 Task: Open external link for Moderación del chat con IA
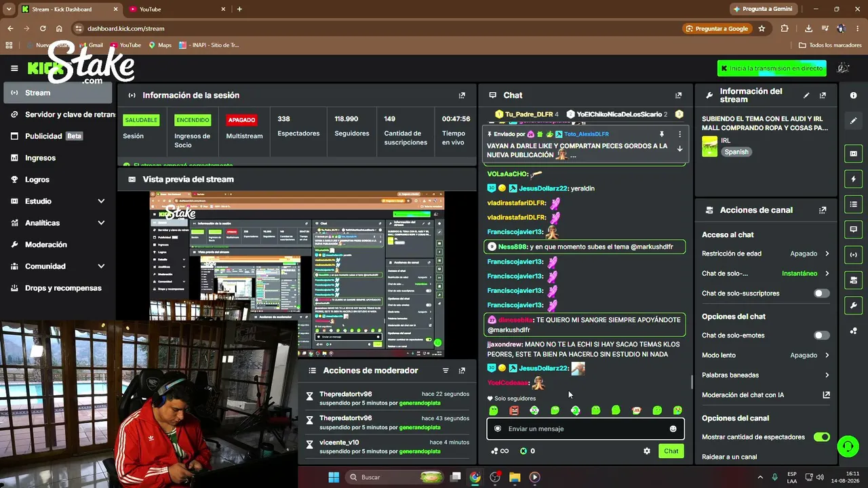point(826,395)
